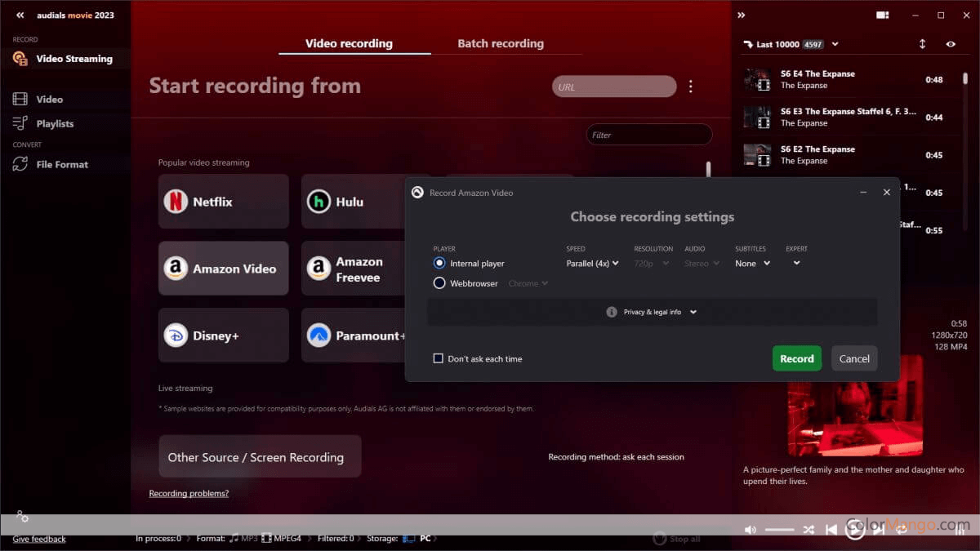This screenshot has height=551, width=980.
Task: Check the Don't ask each time box
Action: pos(439,358)
